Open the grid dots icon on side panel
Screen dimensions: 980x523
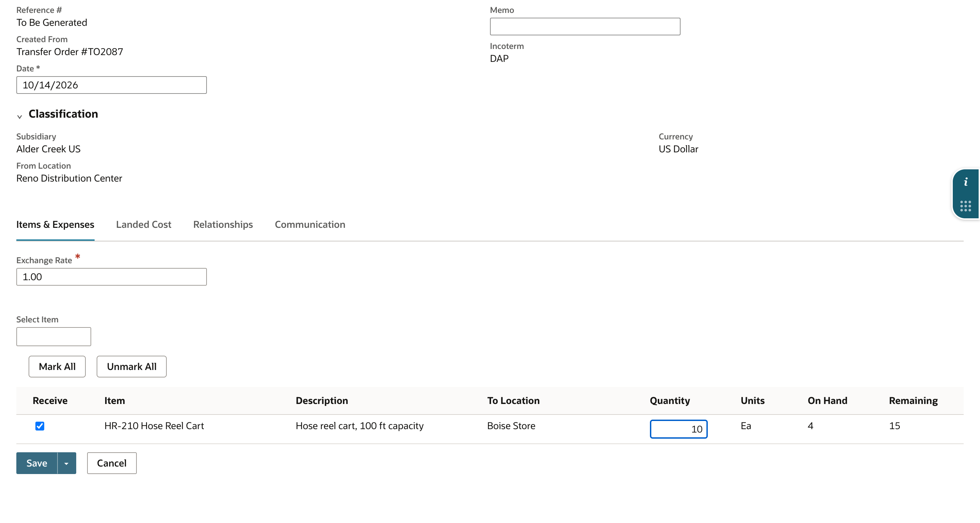(x=966, y=206)
